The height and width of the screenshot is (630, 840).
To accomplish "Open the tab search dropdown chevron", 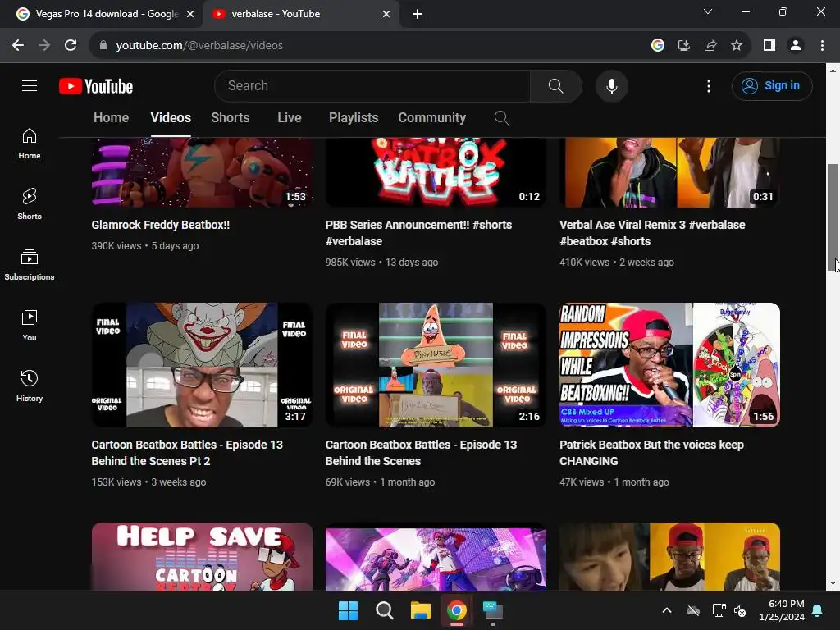I will pos(708,11).
